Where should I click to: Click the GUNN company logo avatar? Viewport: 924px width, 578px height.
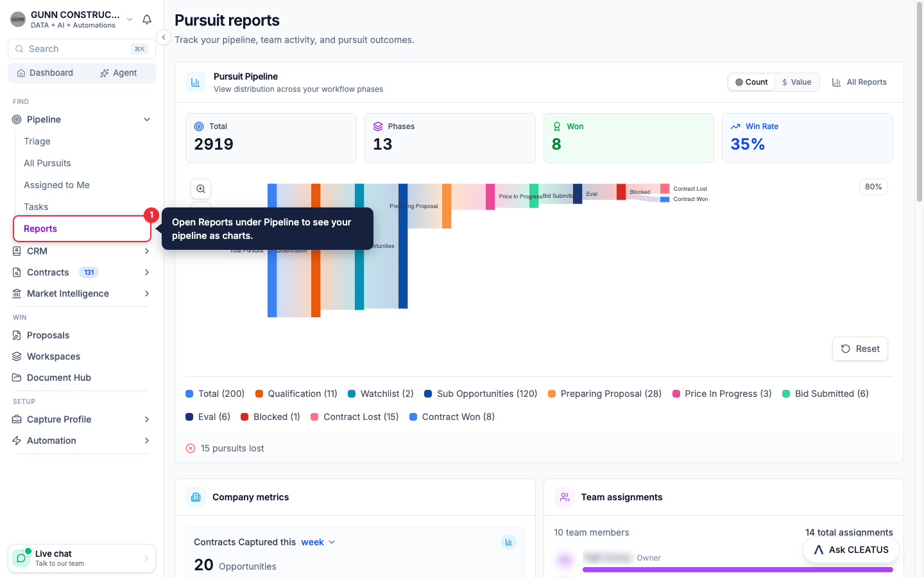(x=18, y=19)
